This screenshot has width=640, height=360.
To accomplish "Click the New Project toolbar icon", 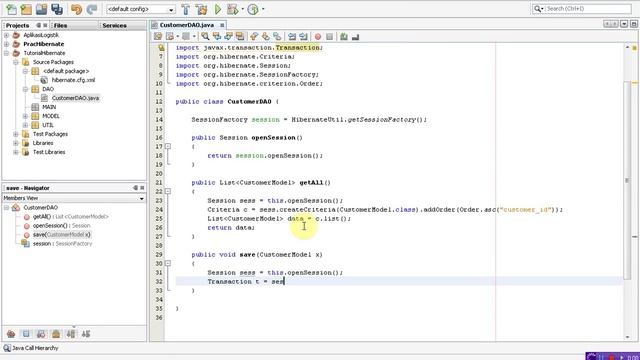I will 27,9.
